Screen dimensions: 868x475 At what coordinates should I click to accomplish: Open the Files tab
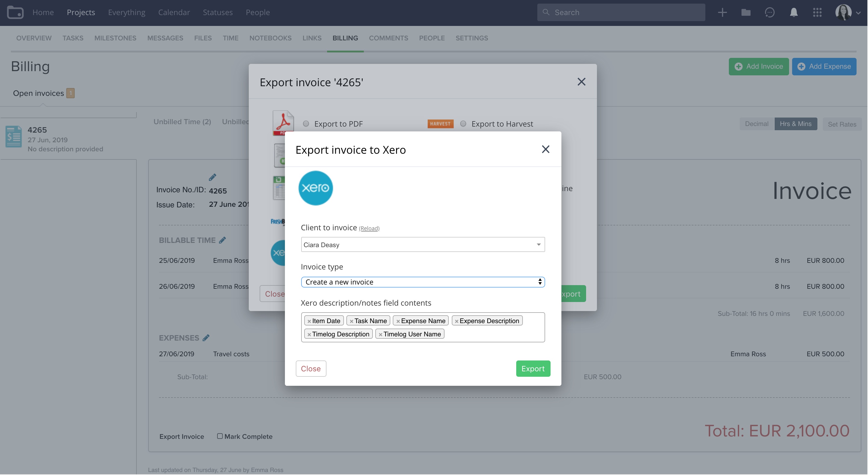tap(203, 38)
